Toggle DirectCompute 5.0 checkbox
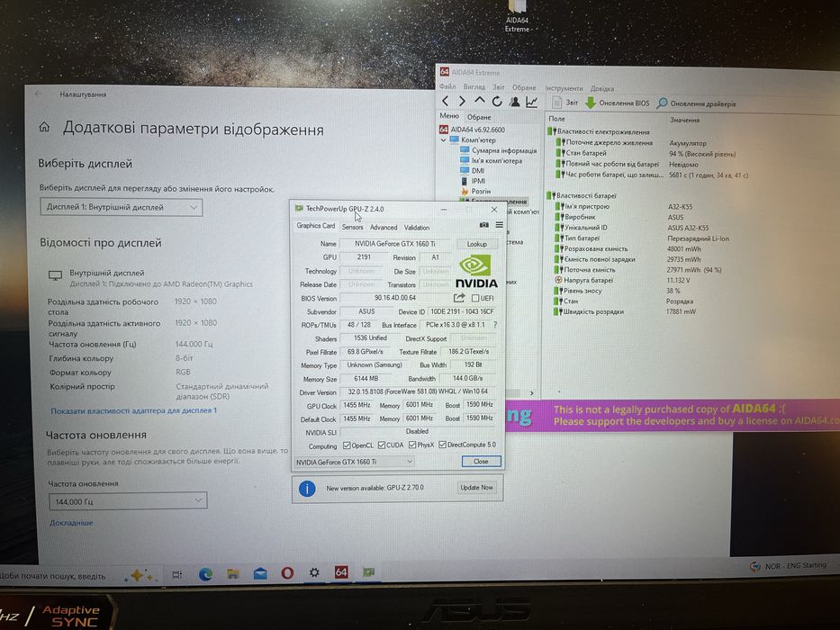 [x=442, y=445]
